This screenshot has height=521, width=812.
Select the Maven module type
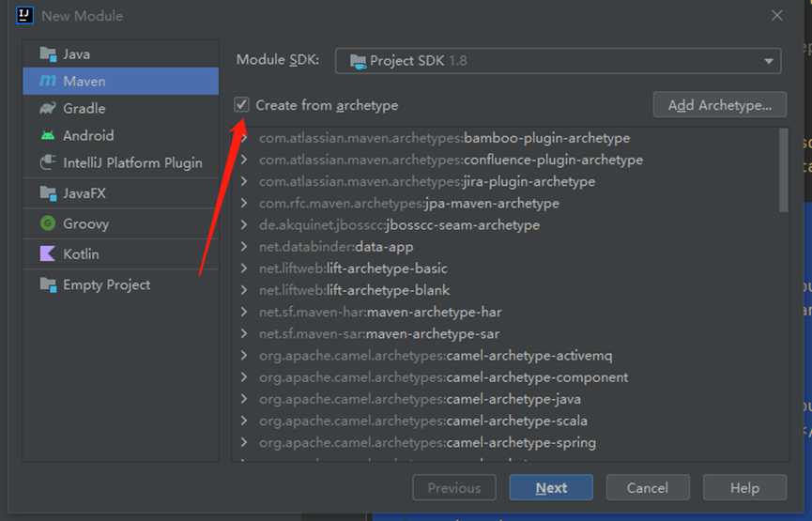click(x=121, y=81)
